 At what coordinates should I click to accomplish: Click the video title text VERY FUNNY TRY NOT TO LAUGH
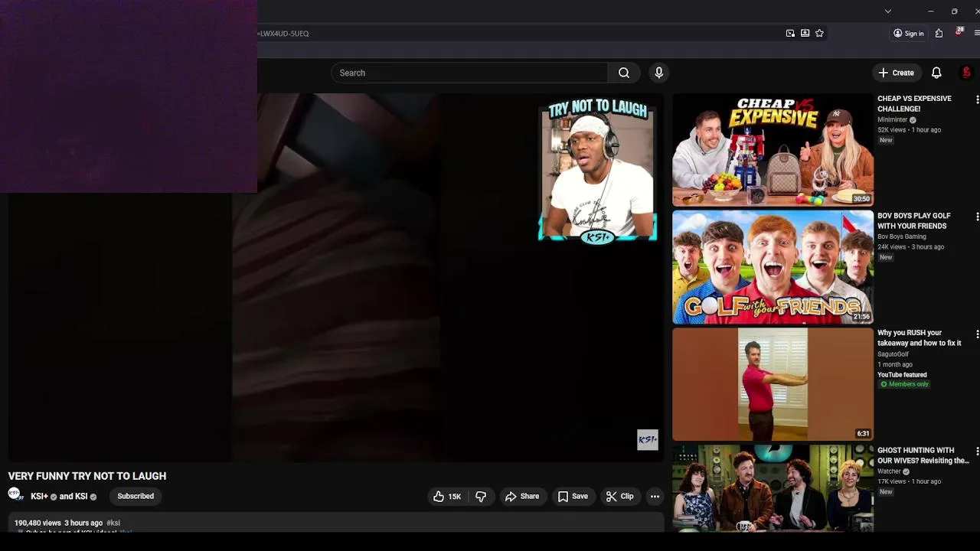click(87, 476)
